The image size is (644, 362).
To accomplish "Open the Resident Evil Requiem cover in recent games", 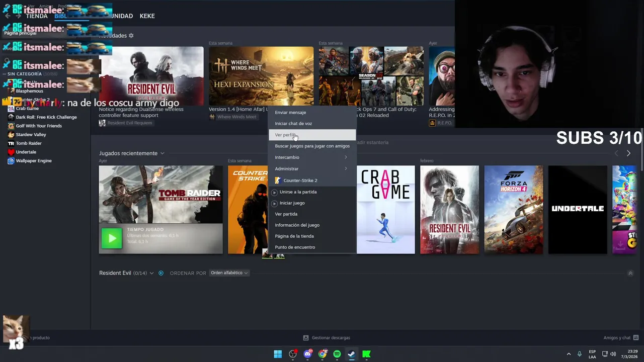I will [450, 210].
